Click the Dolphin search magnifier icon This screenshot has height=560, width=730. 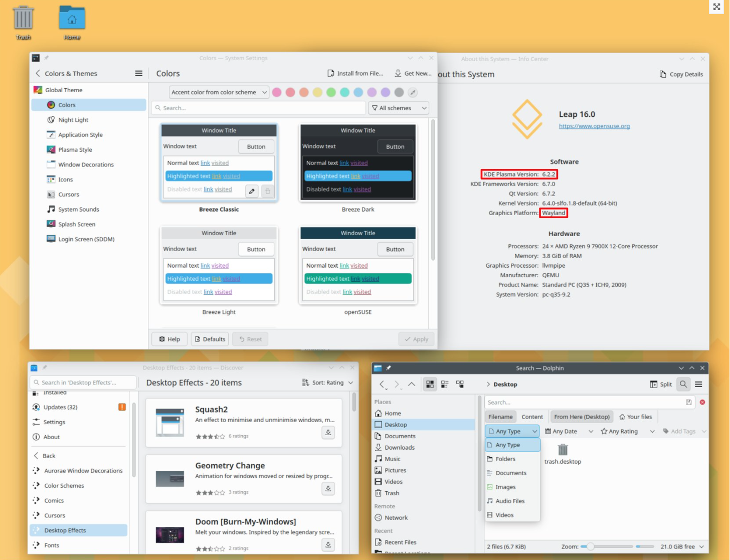click(x=683, y=384)
